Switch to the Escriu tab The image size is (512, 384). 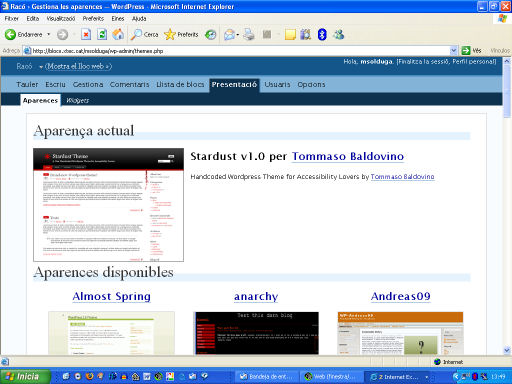pyautogui.click(x=55, y=85)
